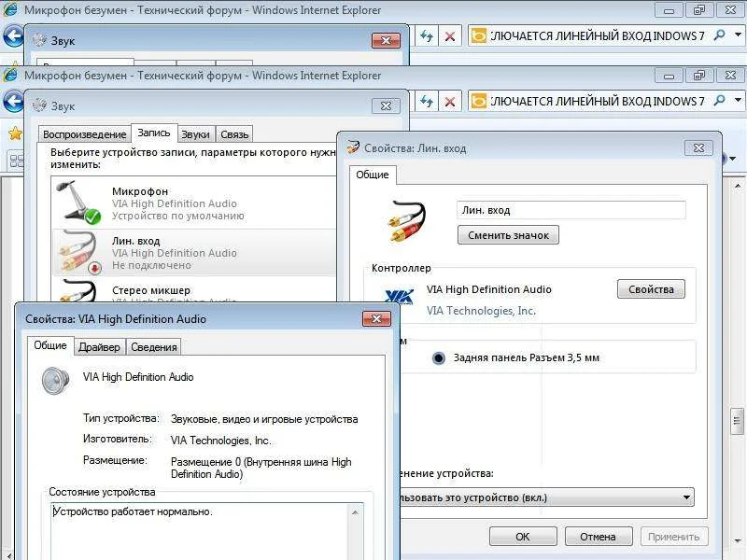Click the Размещение 0 value text

(261, 469)
